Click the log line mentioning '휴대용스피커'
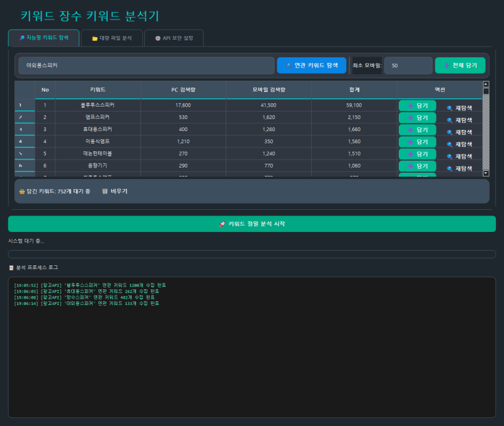504x426 pixels. (86, 291)
